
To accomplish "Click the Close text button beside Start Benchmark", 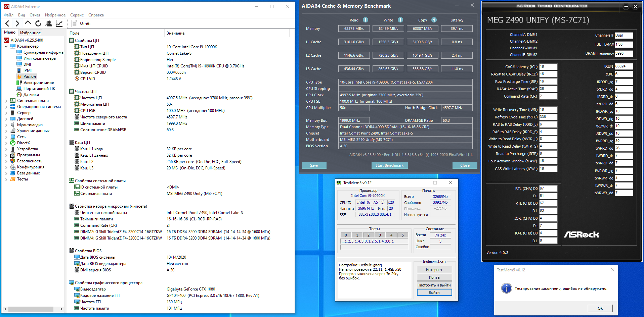I will (465, 165).
